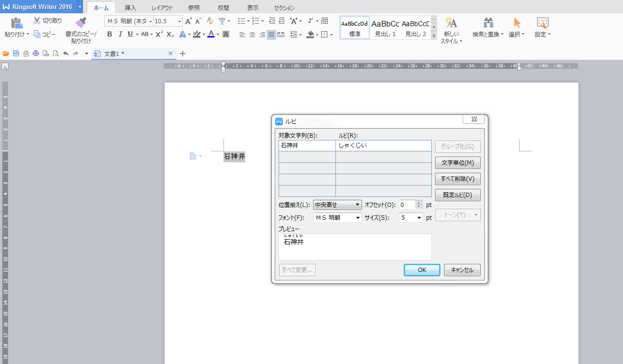Screen dimensions: 623x364
Task: Toggle italic formatting
Action: (x=120, y=34)
